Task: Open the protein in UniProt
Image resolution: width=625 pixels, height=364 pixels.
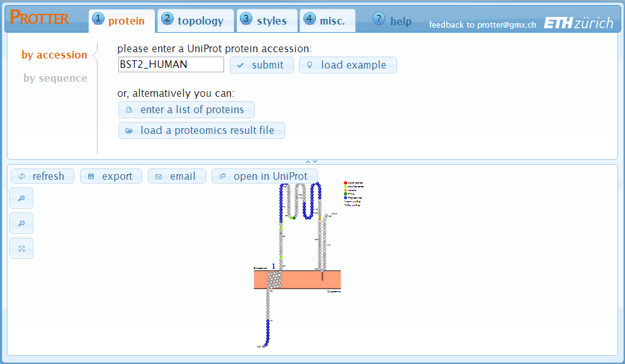Action: (264, 176)
